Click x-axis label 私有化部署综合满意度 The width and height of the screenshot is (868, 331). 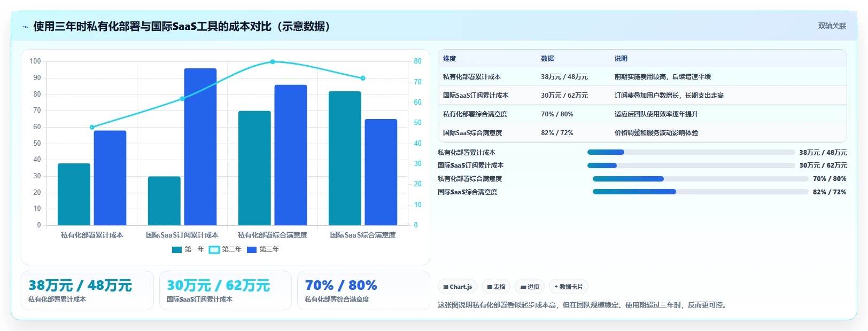tap(273, 235)
